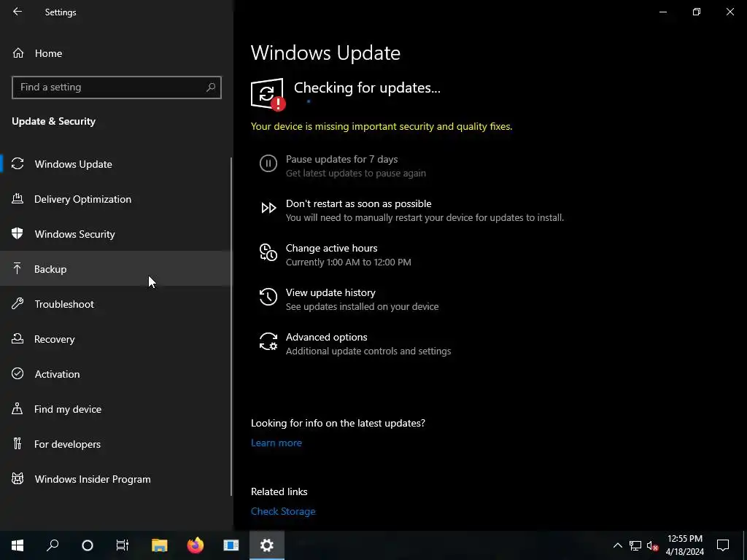747x560 pixels.
Task: Open taskbar search magnifier
Action: click(x=53, y=545)
